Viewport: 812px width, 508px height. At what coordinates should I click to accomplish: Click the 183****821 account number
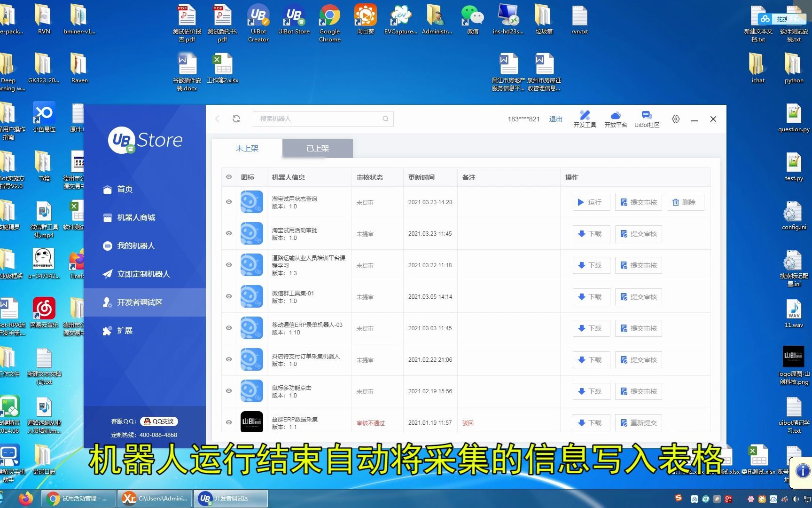point(523,119)
